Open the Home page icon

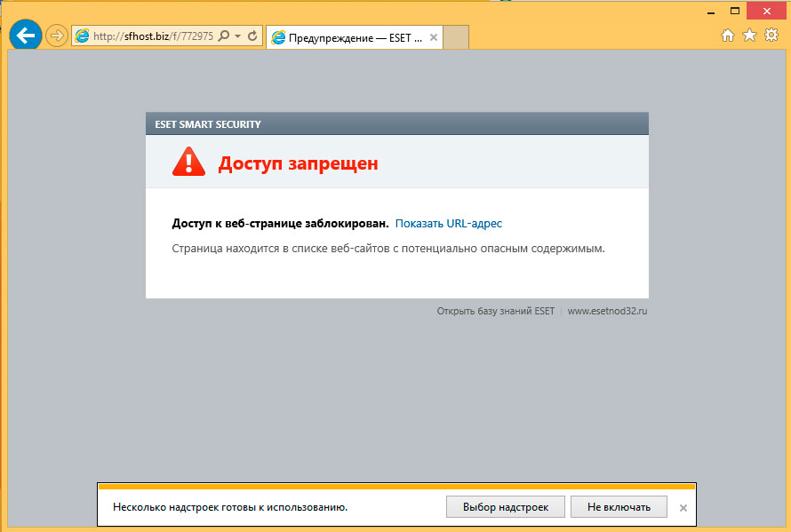pos(727,36)
